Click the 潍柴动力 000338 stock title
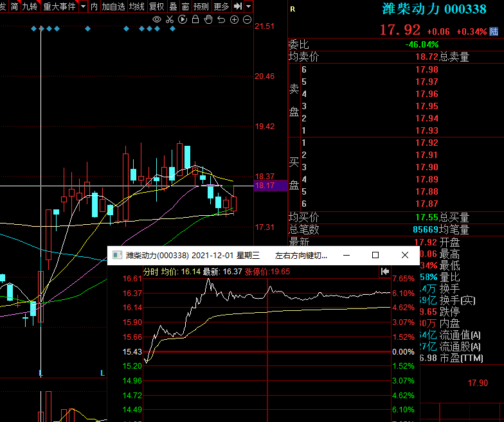The height and width of the screenshot is (422, 504). click(x=434, y=9)
